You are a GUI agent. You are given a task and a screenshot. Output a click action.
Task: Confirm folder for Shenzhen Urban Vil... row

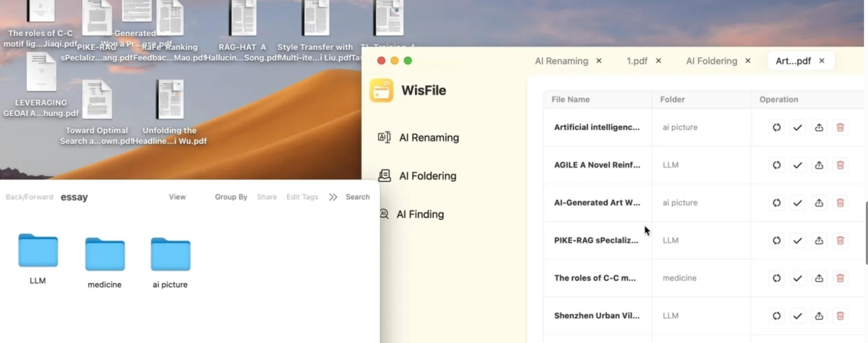coord(798,316)
